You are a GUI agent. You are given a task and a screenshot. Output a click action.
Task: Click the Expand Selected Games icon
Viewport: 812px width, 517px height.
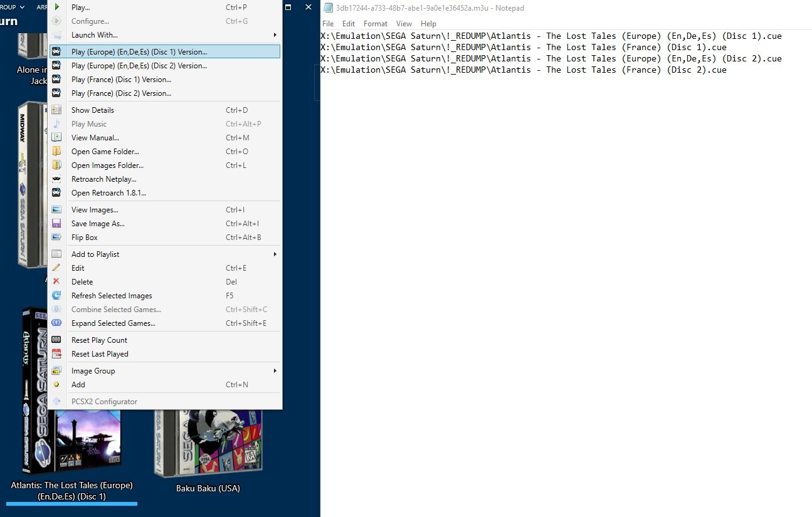[56, 323]
